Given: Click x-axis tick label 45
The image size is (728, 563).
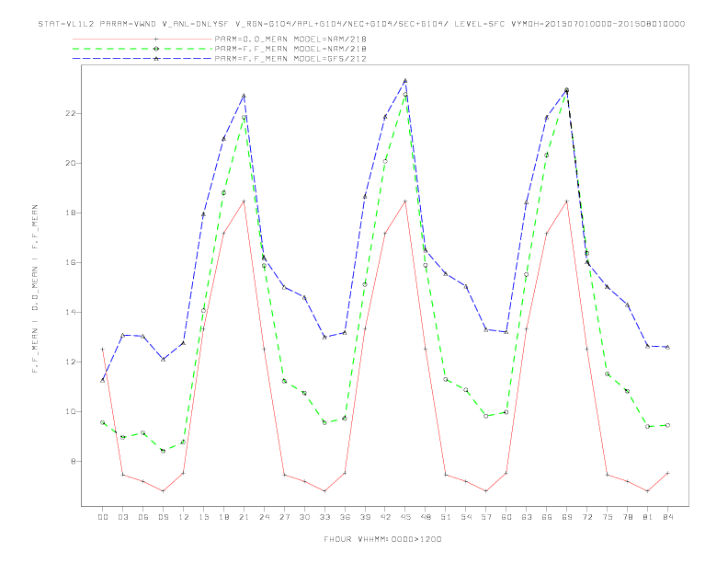Looking at the screenshot, I should coord(405,517).
